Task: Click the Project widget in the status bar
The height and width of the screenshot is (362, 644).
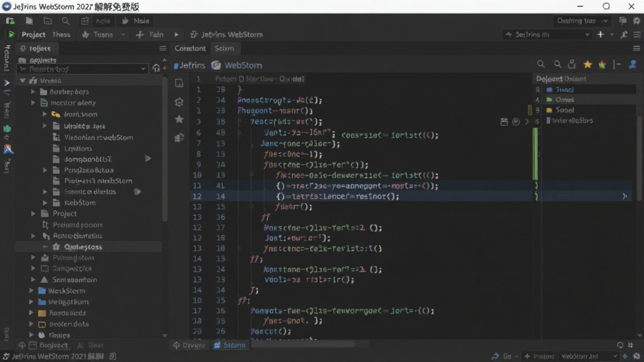Action: click(539, 356)
